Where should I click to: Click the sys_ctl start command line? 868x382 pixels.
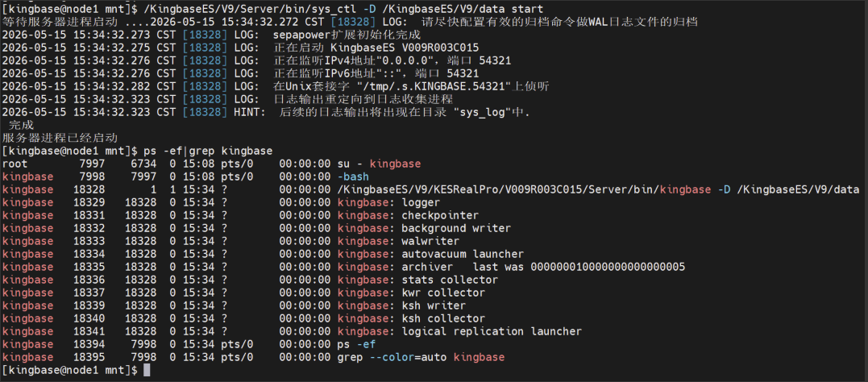(273, 9)
